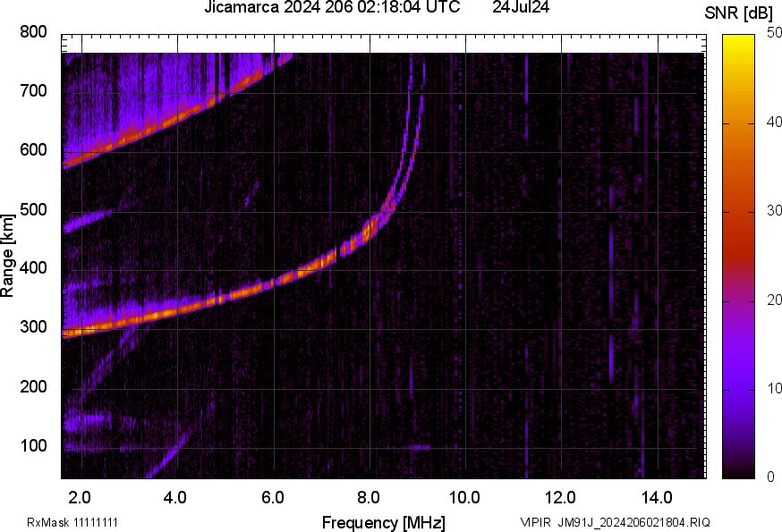The height and width of the screenshot is (532, 782).
Task: Click the 'VIPIR JM91J_2024206021804.RIQ' file label
Action: click(615, 523)
